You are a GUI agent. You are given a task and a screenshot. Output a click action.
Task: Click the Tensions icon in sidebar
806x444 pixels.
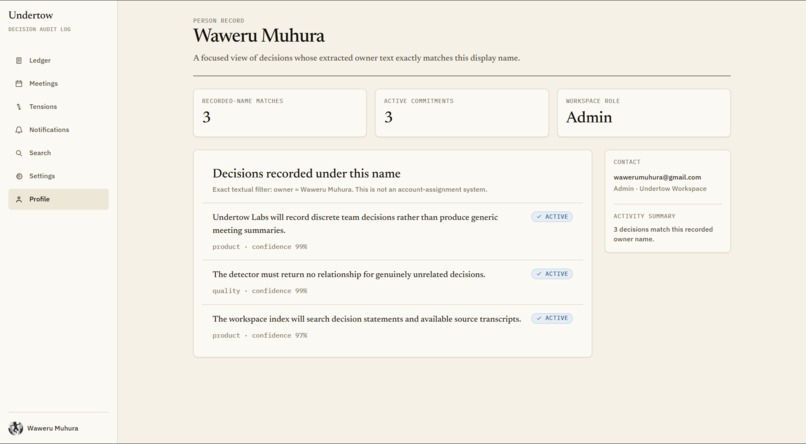19,107
